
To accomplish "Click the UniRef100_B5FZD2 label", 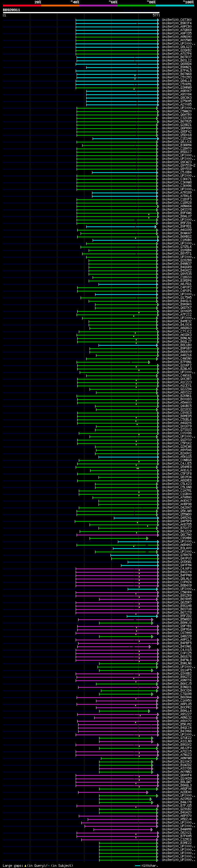I will click(177, 616).
